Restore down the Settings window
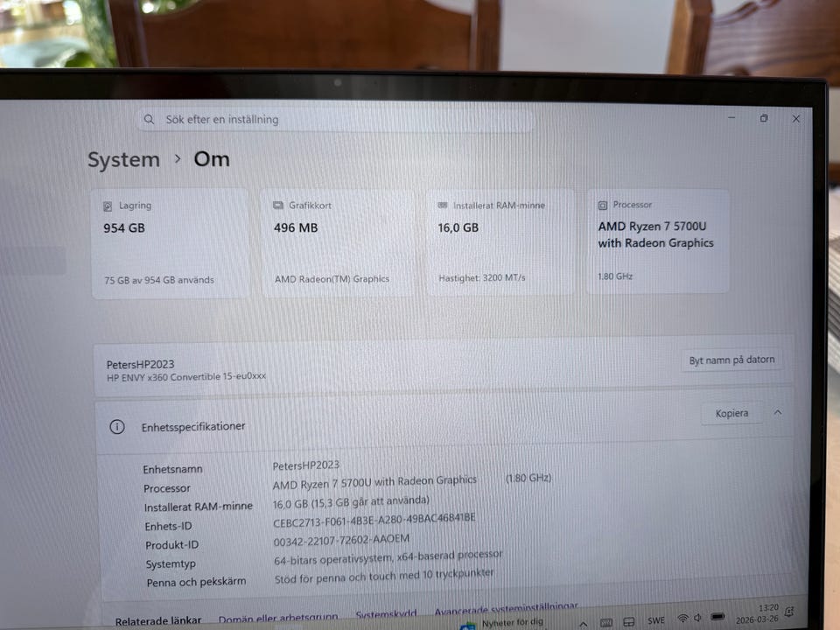This screenshot has width=840, height=630. [x=764, y=118]
